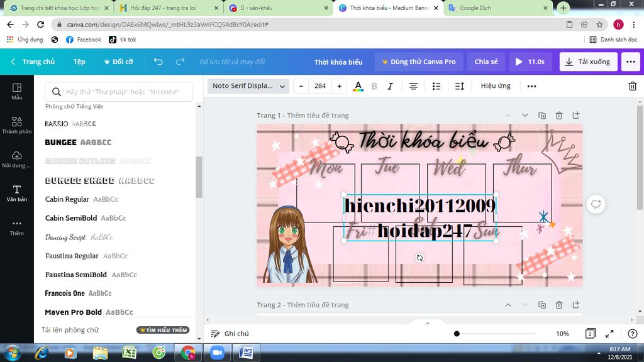Add new page after page 2
This screenshot has width=644, height=362.
(576, 305)
